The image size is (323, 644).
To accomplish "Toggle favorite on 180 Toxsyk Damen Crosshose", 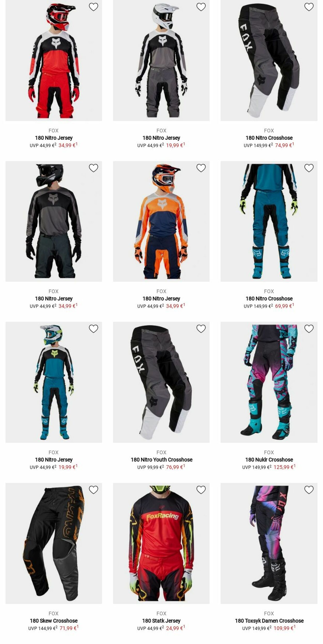I will 309,490.
